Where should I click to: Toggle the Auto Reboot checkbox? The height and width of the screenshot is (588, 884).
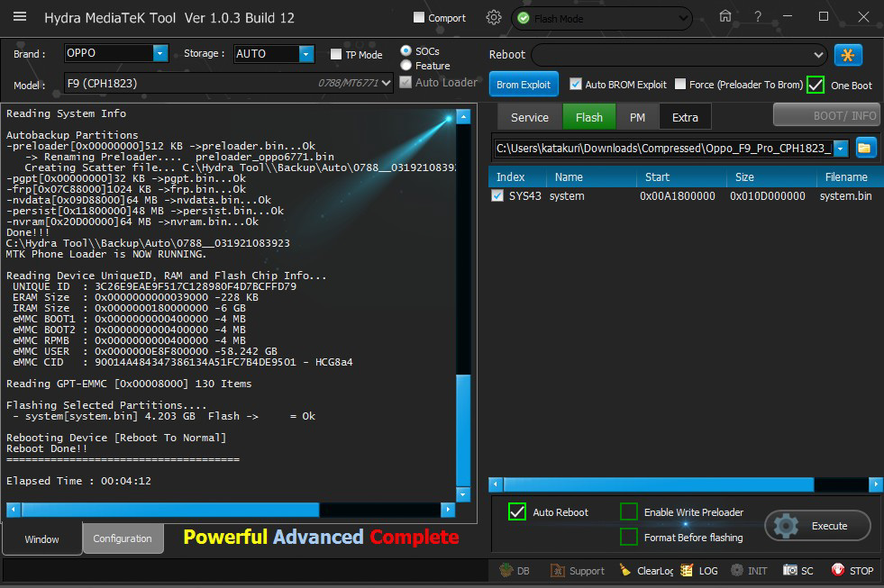(517, 511)
